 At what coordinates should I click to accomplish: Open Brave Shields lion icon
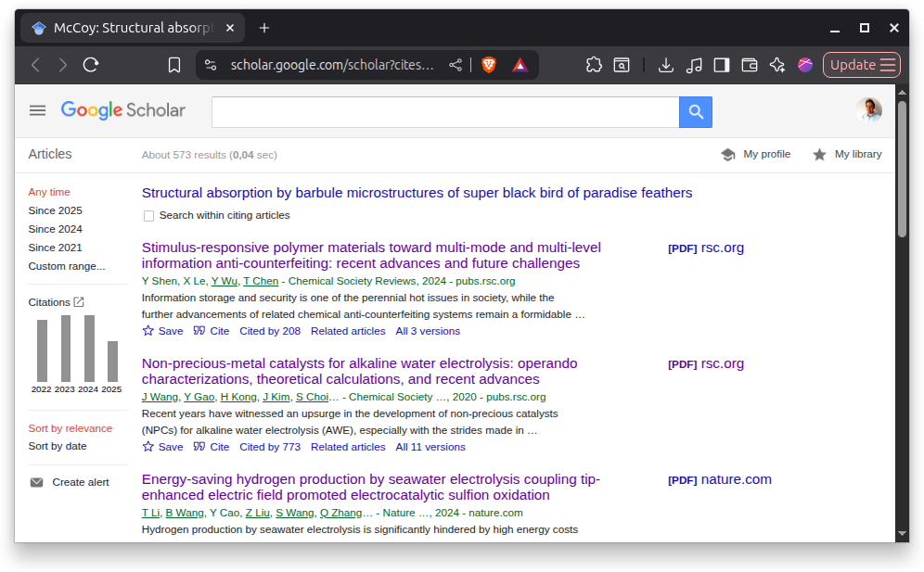coord(489,65)
